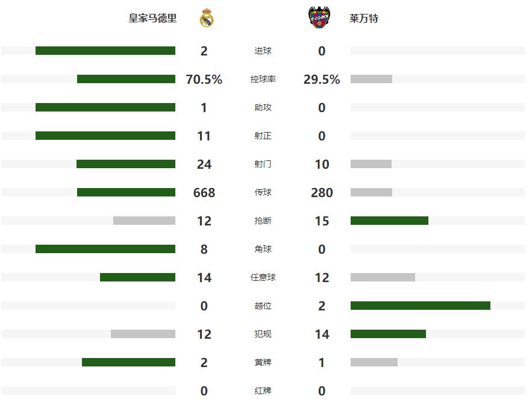
Task: Click Levante's 29.5% possession value
Action: (322, 80)
